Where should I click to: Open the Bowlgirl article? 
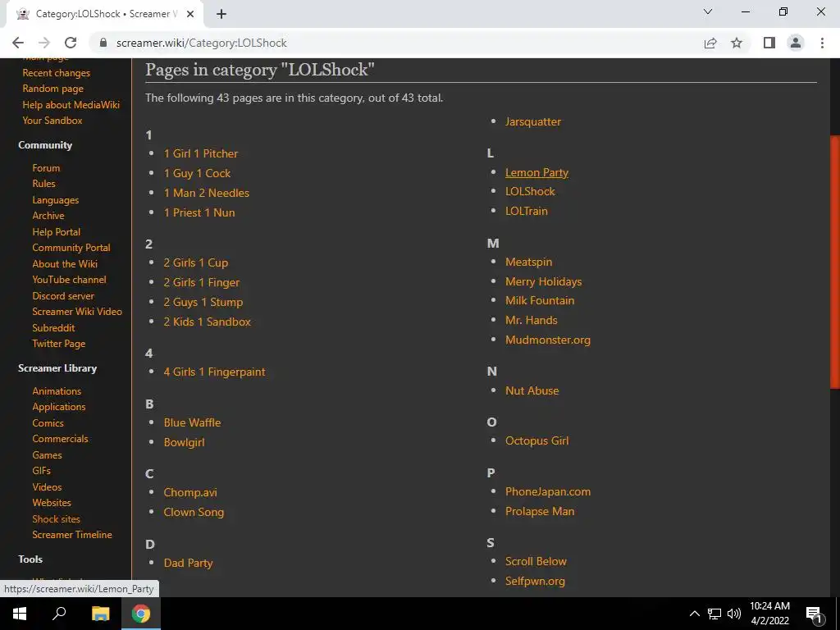(x=185, y=442)
